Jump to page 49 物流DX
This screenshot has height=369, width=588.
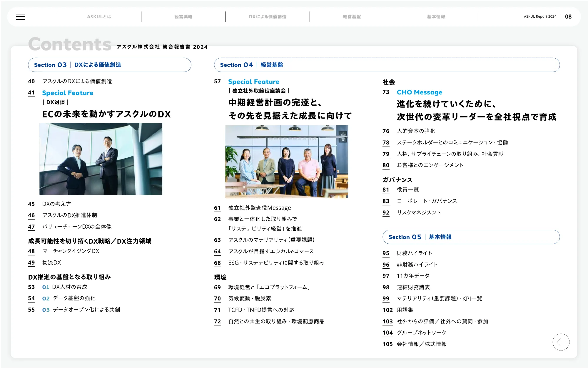[x=51, y=262]
